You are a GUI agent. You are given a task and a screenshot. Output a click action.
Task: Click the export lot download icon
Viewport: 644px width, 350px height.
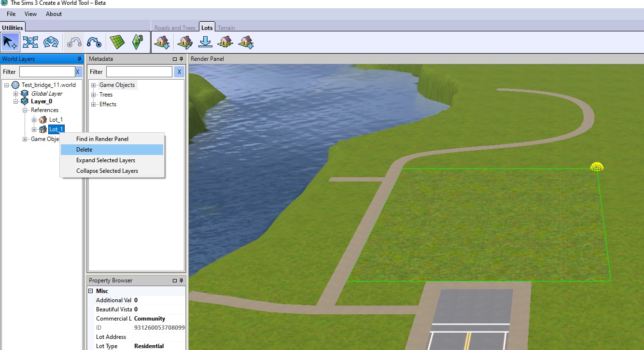pyautogui.click(x=205, y=42)
